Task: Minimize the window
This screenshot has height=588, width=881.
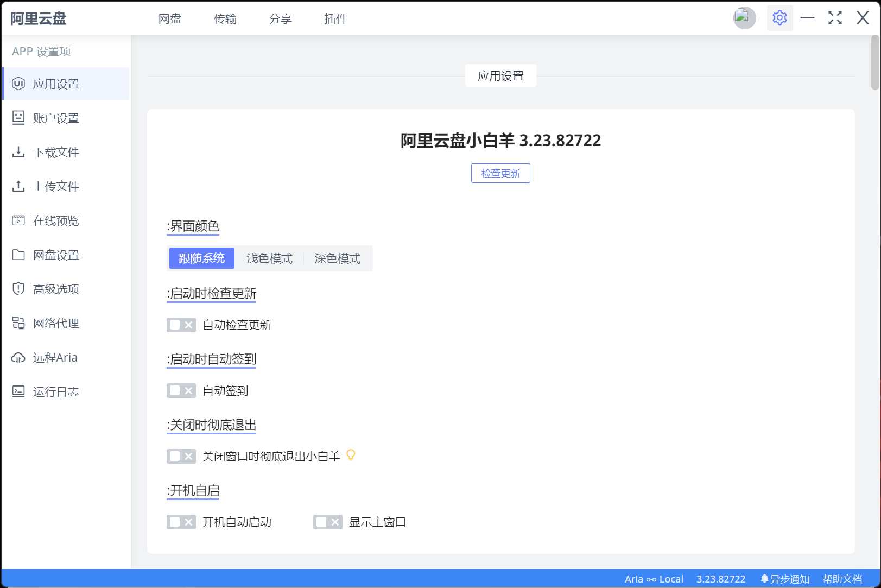Action: click(x=807, y=18)
